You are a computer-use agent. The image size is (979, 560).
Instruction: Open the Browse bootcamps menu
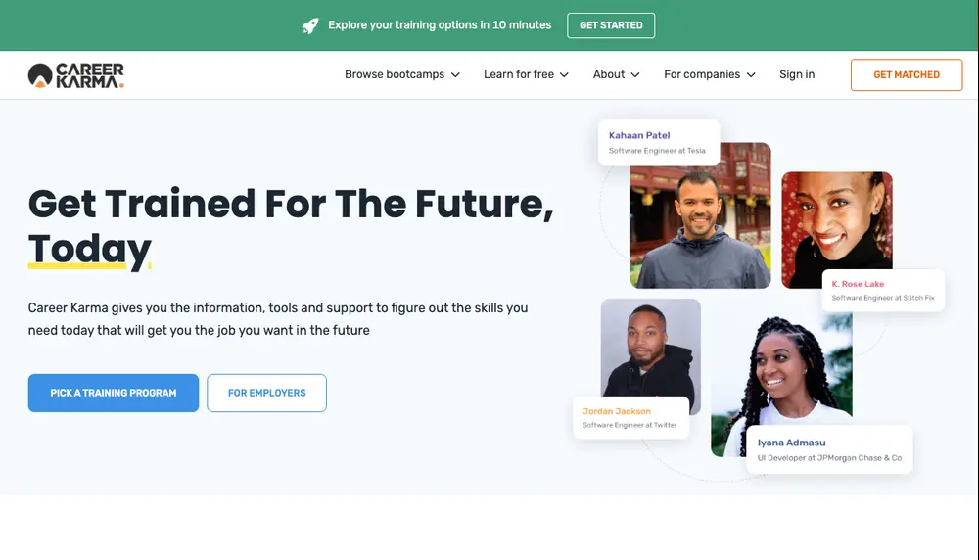point(395,74)
